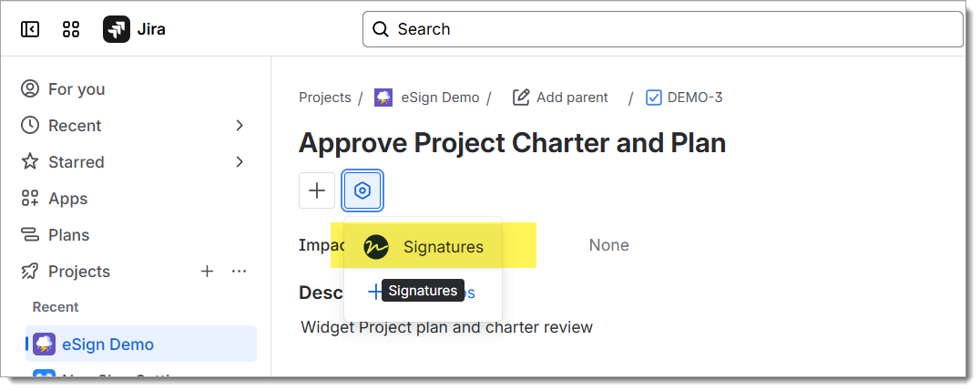Open Apps in the sidebar
Screen dimensions: 980x391
tap(67, 198)
